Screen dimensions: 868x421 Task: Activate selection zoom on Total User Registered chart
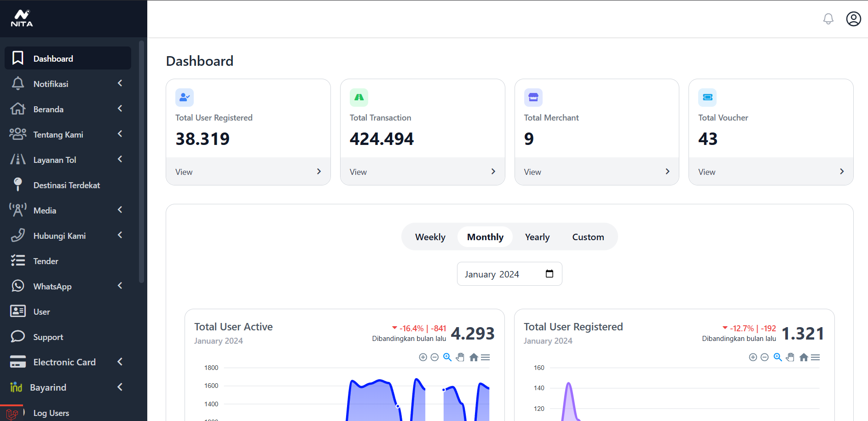pyautogui.click(x=778, y=357)
